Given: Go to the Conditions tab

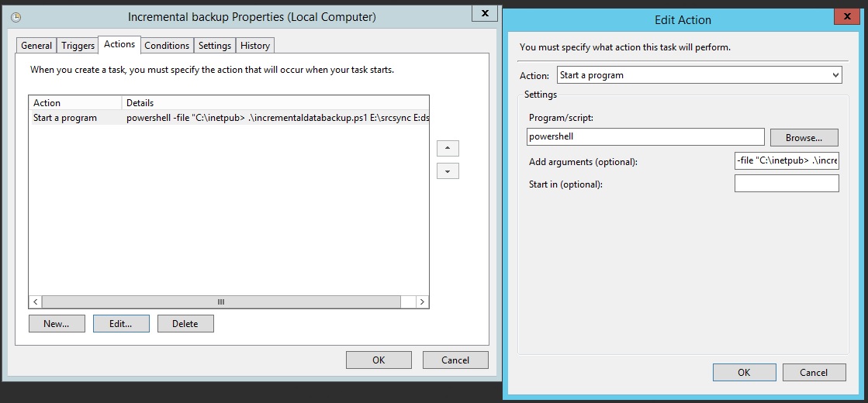Looking at the screenshot, I should pos(167,46).
